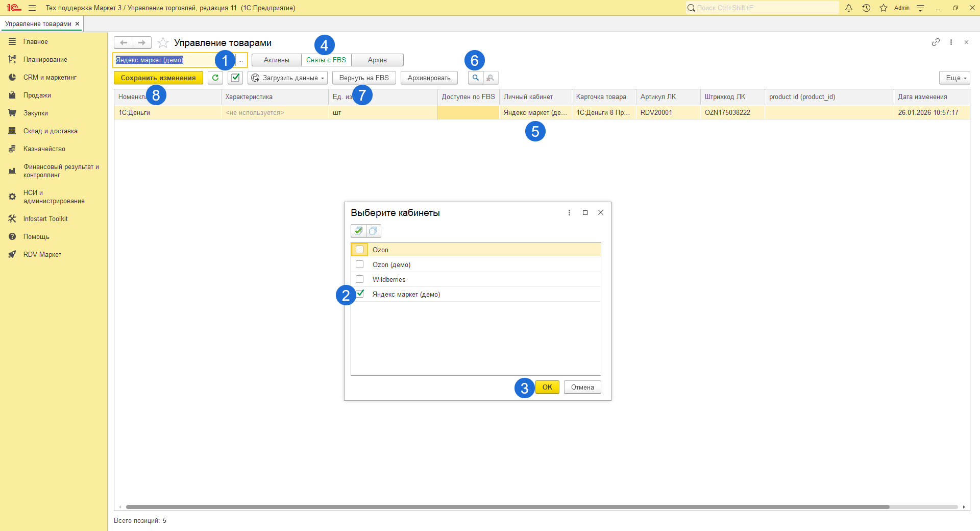Click the find magnifier icon in the toolbar

point(475,78)
